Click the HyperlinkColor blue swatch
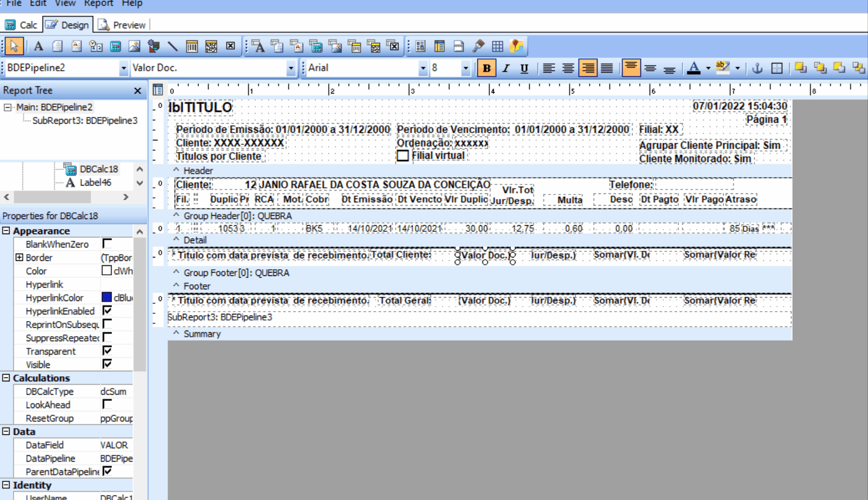 click(x=106, y=297)
